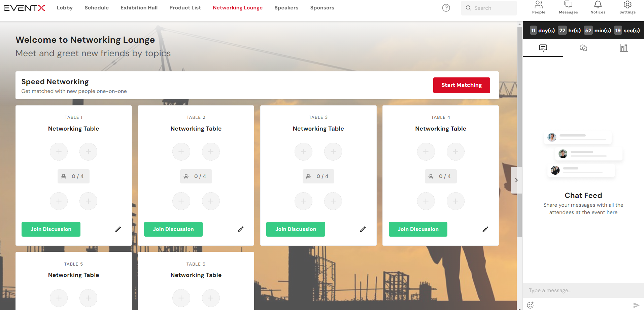Click the TABLE 5 label
The height and width of the screenshot is (310, 644).
(x=73, y=264)
